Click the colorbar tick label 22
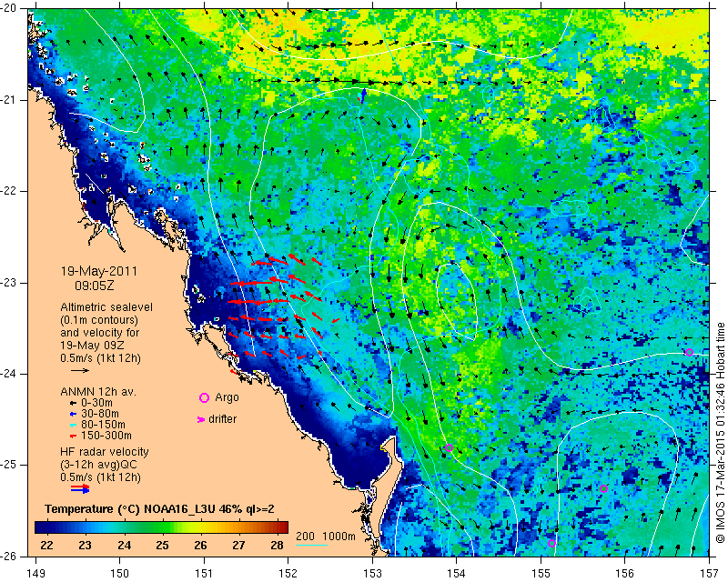 point(46,546)
